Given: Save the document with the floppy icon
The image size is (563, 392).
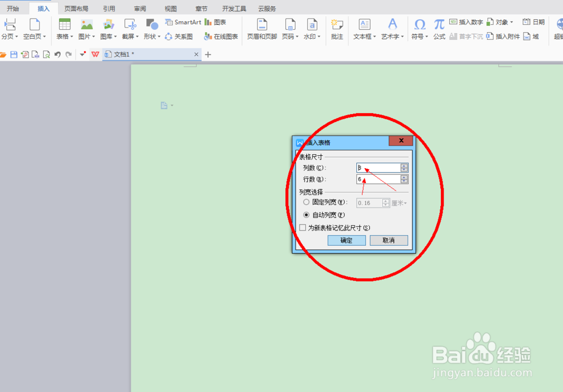Looking at the screenshot, I should (14, 55).
